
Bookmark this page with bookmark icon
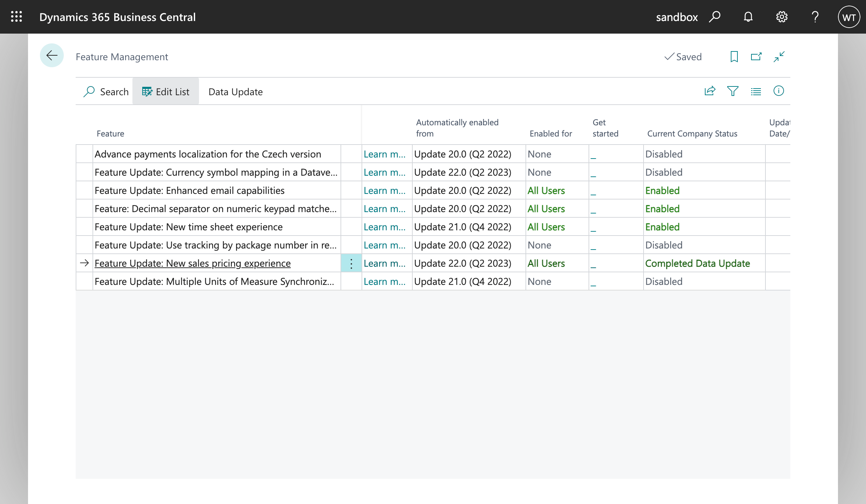734,56
